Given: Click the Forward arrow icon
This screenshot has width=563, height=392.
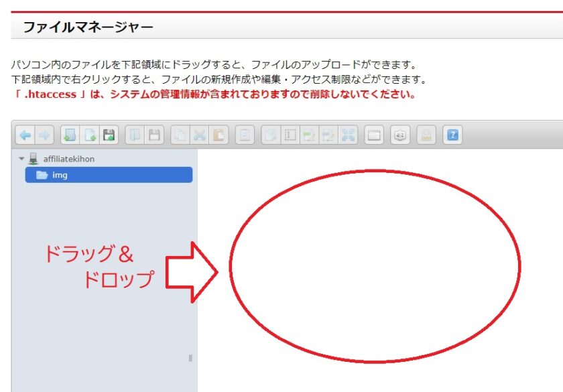Looking at the screenshot, I should (x=44, y=135).
